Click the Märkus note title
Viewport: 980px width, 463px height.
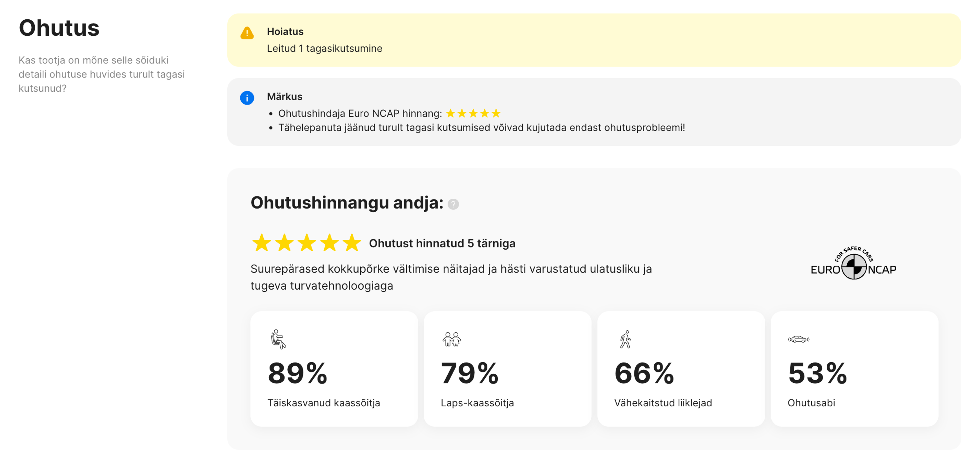284,97
